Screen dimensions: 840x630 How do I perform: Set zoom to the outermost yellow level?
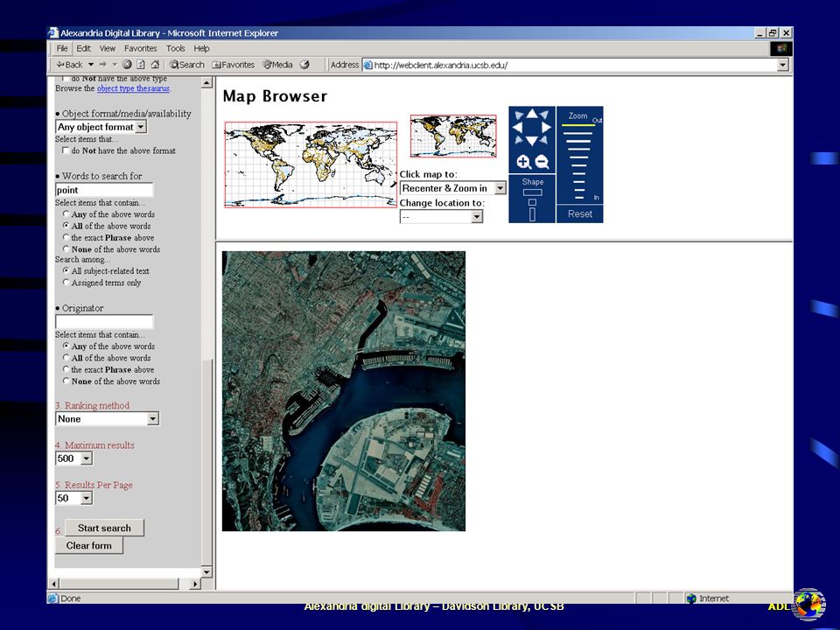(x=578, y=125)
